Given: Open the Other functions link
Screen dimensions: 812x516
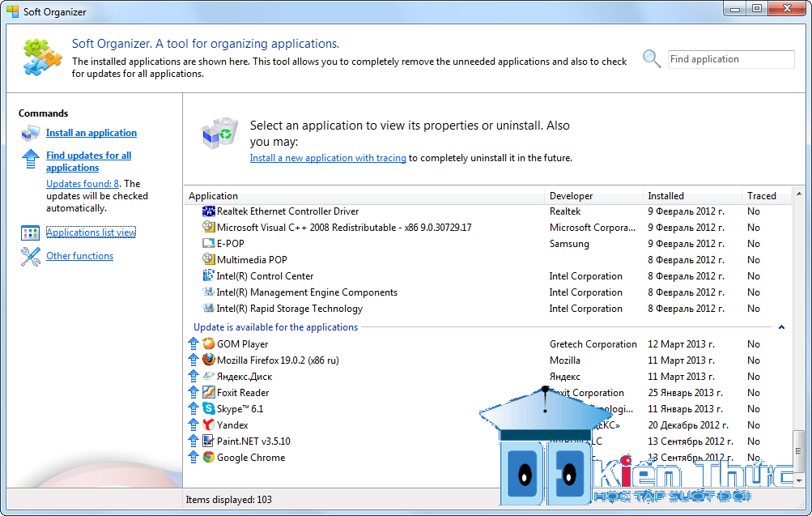Looking at the screenshot, I should tap(80, 256).
